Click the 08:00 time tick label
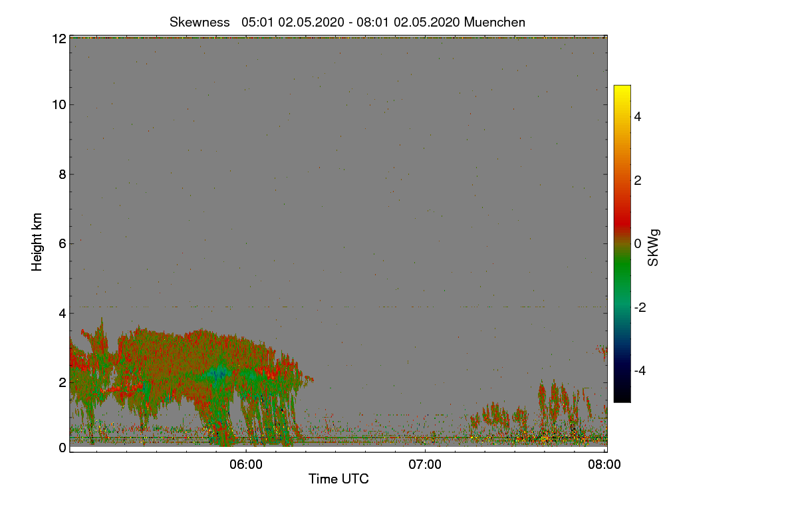This screenshot has width=798, height=532. (x=604, y=465)
